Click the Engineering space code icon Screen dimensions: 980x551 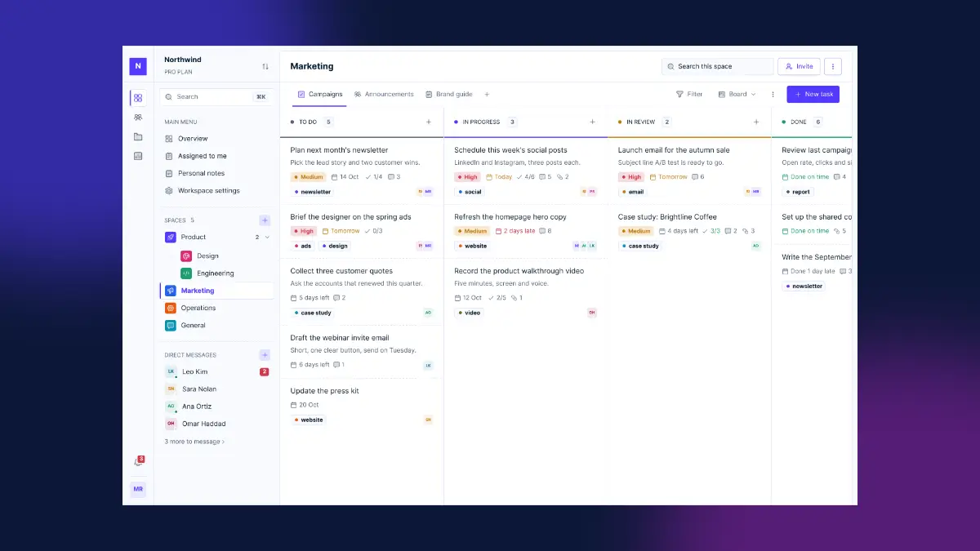click(x=186, y=273)
